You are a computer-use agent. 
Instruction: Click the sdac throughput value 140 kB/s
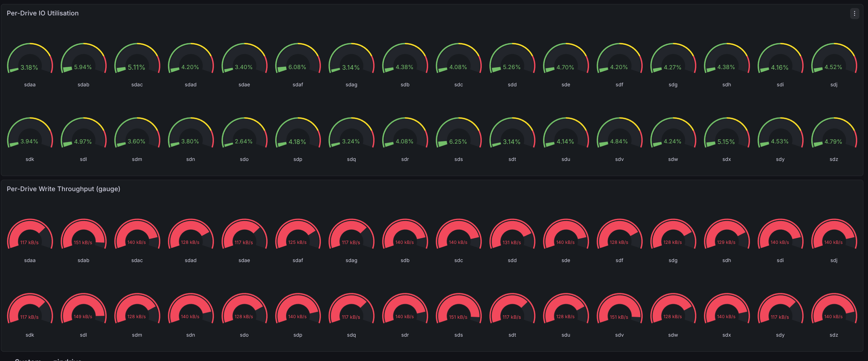point(137,242)
